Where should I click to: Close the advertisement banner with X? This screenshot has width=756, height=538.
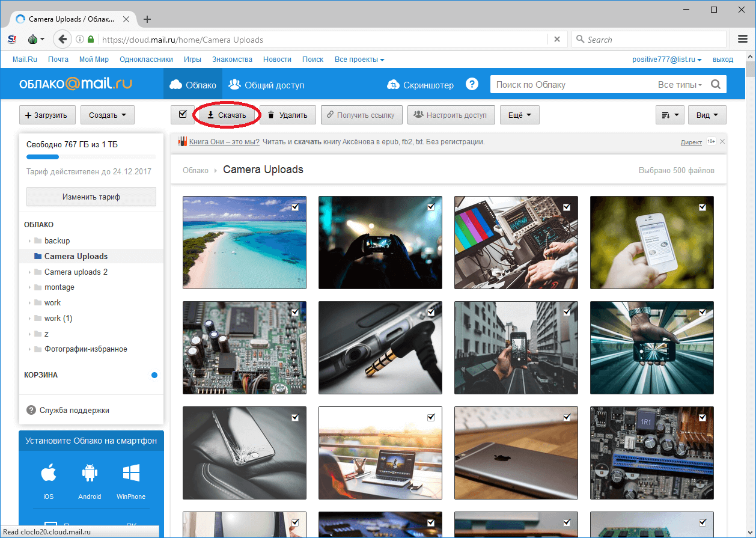[x=722, y=142]
